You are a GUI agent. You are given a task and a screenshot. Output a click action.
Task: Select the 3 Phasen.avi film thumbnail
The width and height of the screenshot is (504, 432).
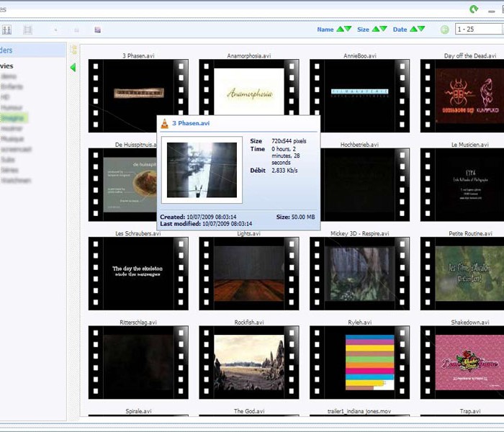pyautogui.click(x=138, y=96)
